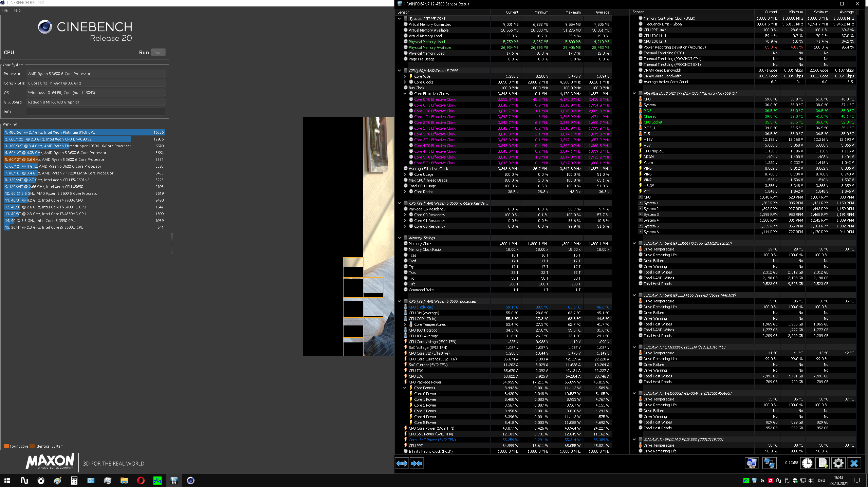The height and width of the screenshot is (487, 868).
Task: Click the empty Info input field
Action: click(x=96, y=112)
